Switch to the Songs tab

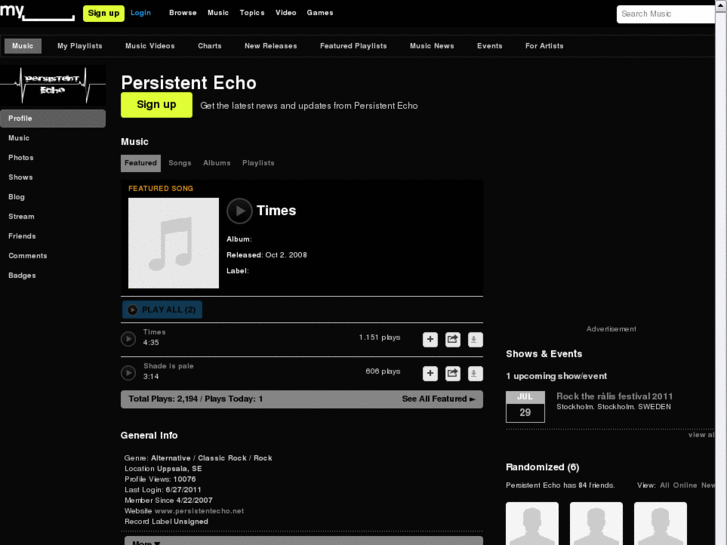click(180, 163)
